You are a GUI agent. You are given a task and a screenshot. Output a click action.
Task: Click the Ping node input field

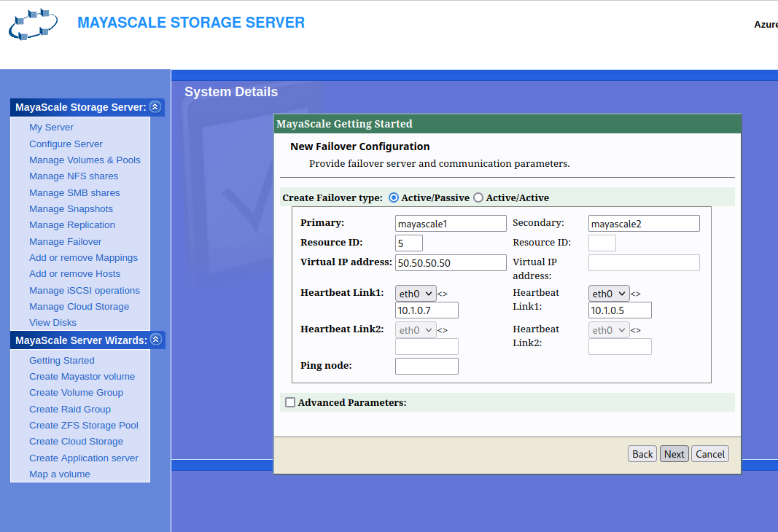[427, 366]
